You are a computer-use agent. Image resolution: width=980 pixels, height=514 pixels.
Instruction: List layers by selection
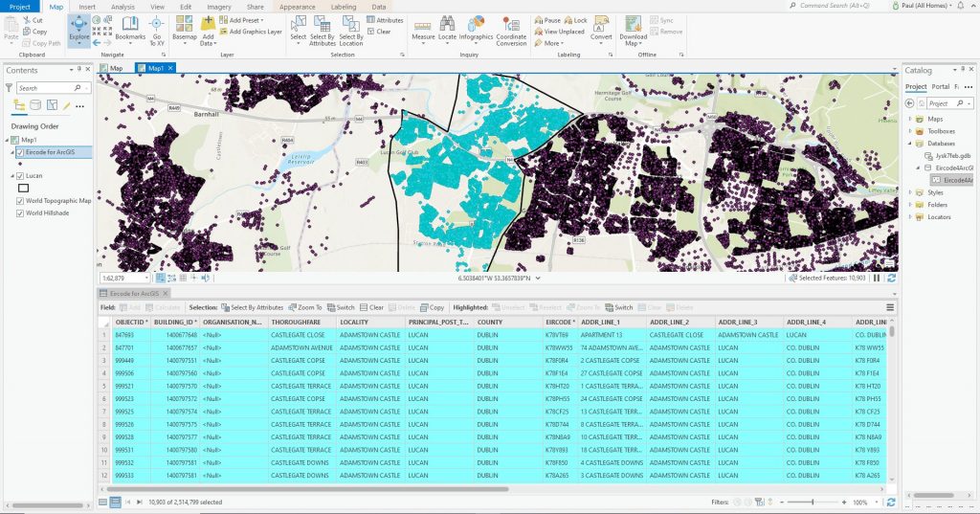tap(52, 105)
